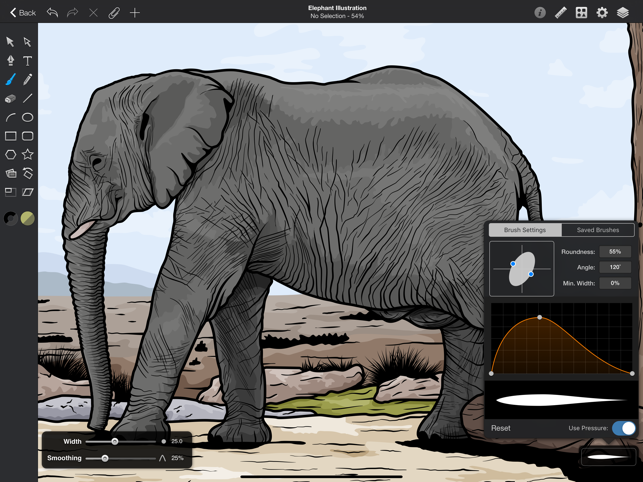Toggle the Use Pressure switch
This screenshot has height=482, width=643.
(x=623, y=428)
